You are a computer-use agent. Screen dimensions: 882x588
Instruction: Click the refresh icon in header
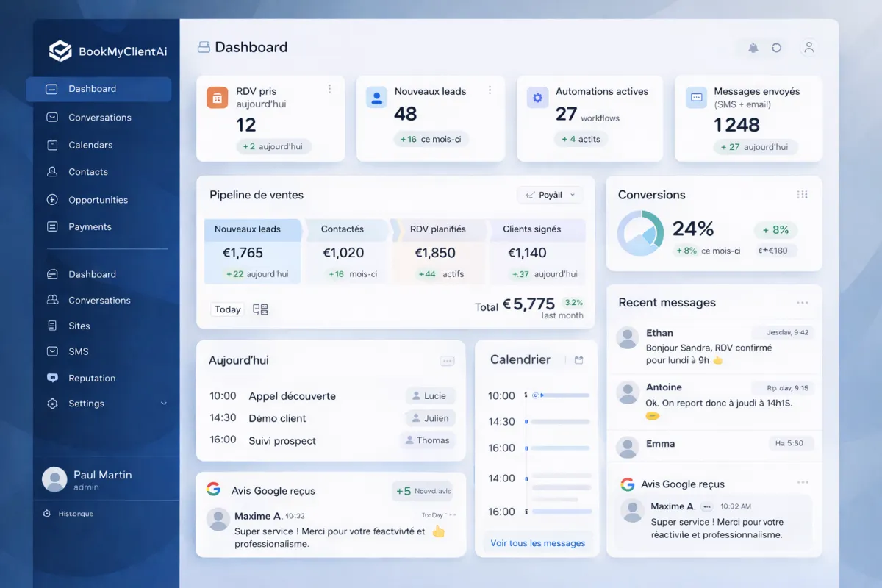[776, 48]
